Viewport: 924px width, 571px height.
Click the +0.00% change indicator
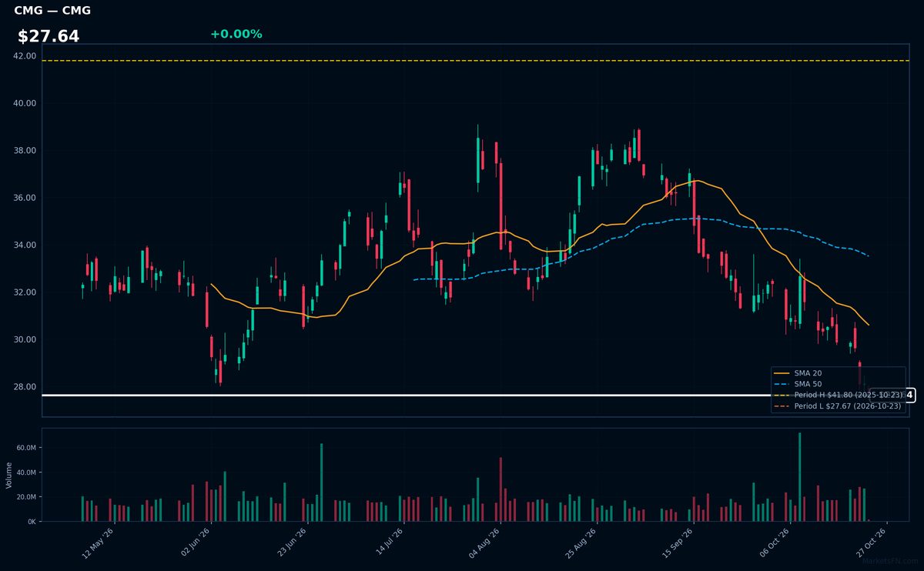point(236,34)
